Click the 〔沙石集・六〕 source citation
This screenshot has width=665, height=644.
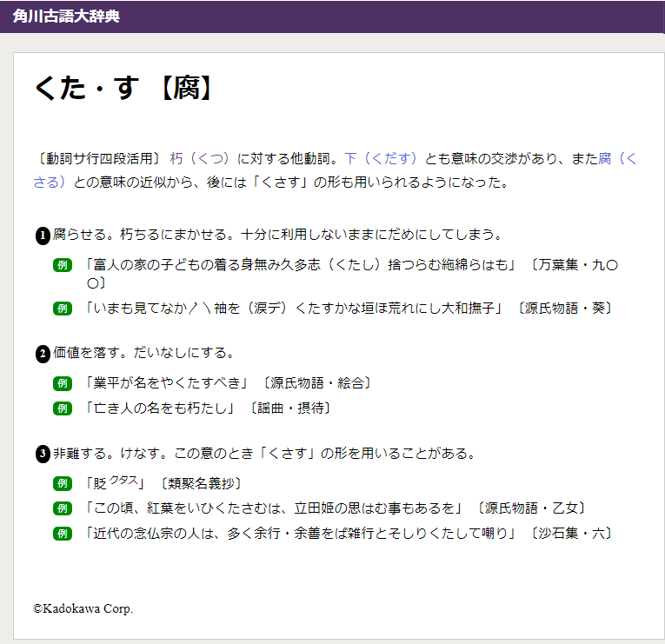[573, 534]
